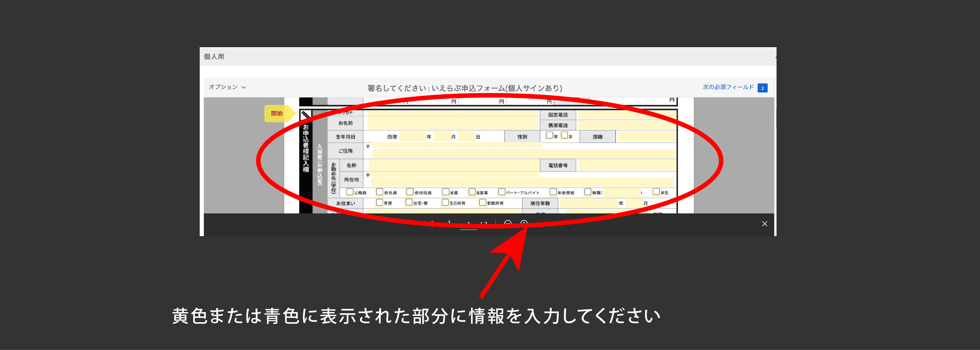Screen dimensions: 980x350
Task: Check the 女 gender checkbox
Action: click(564, 135)
